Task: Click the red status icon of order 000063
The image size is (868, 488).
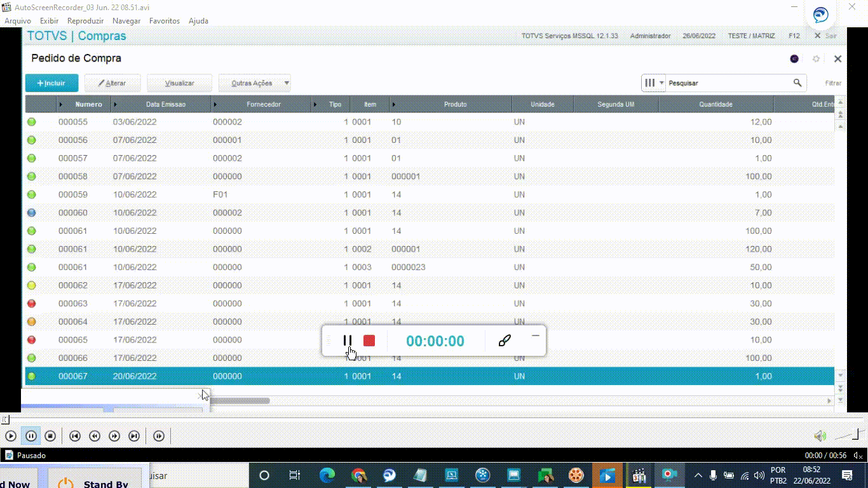Action: pos(32,304)
